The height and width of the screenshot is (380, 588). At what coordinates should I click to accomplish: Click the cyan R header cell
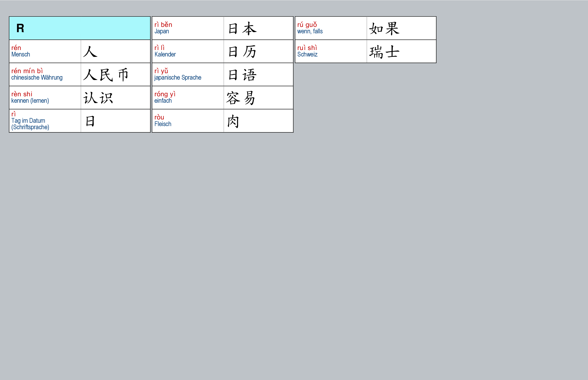click(79, 28)
